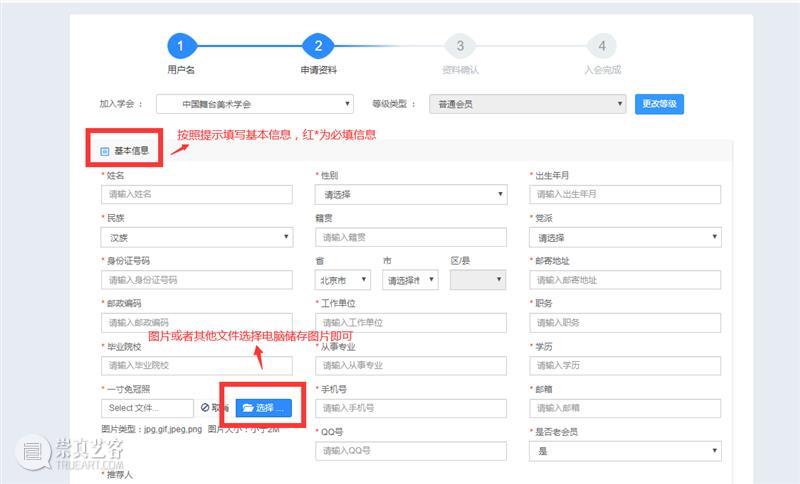
Task: Click the 一寸免冠照 label
Action: pyautogui.click(x=128, y=390)
